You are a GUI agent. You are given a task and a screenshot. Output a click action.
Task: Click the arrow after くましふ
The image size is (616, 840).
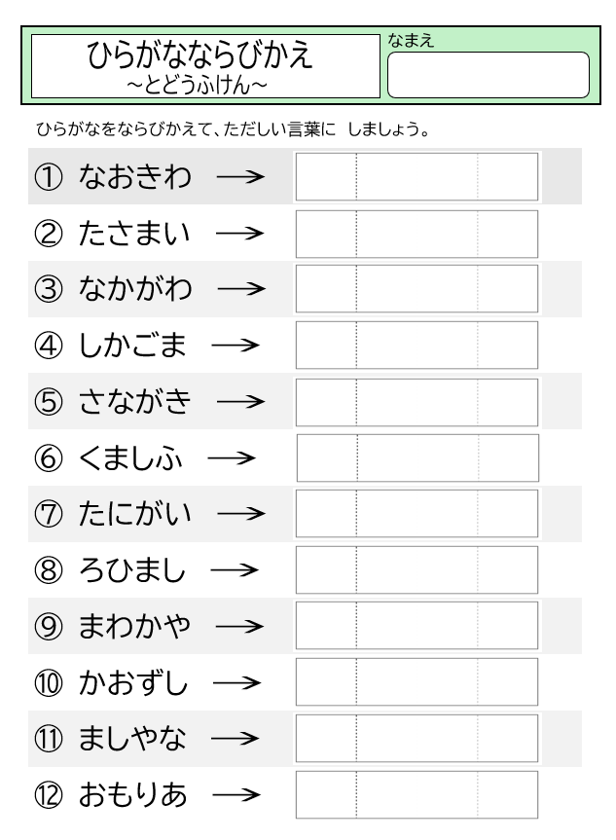[x=232, y=458]
